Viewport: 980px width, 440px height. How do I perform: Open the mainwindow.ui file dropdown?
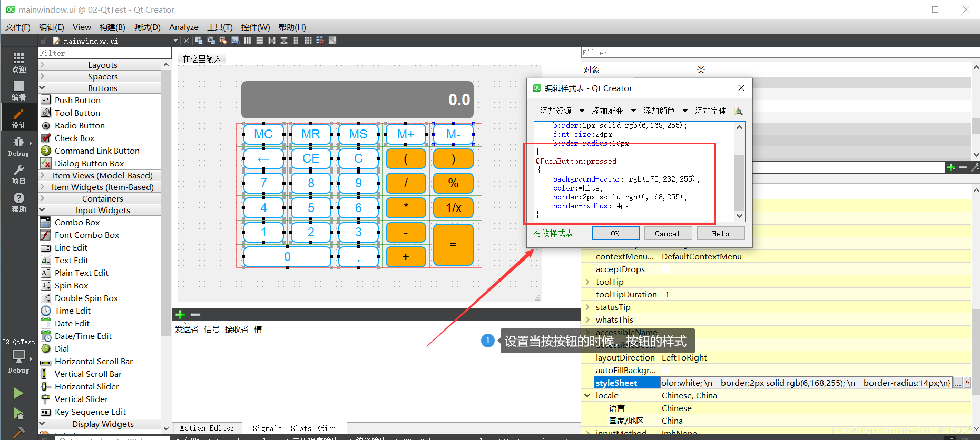tap(175, 41)
